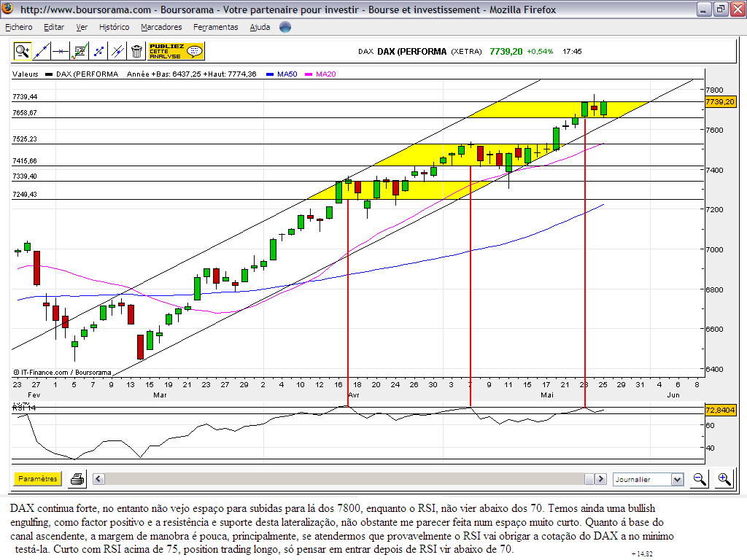Open the Fibonacci retracement tool

click(x=80, y=51)
